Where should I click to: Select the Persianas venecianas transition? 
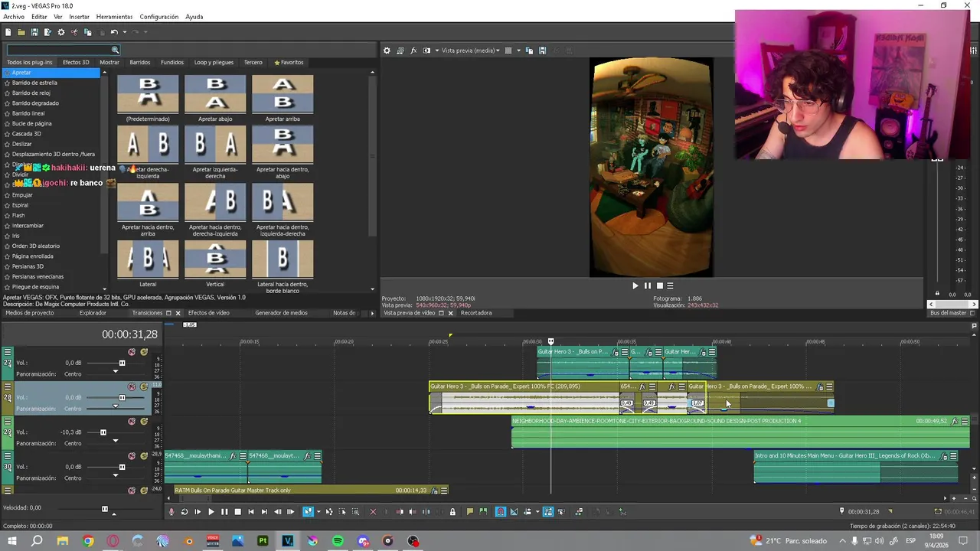click(38, 276)
